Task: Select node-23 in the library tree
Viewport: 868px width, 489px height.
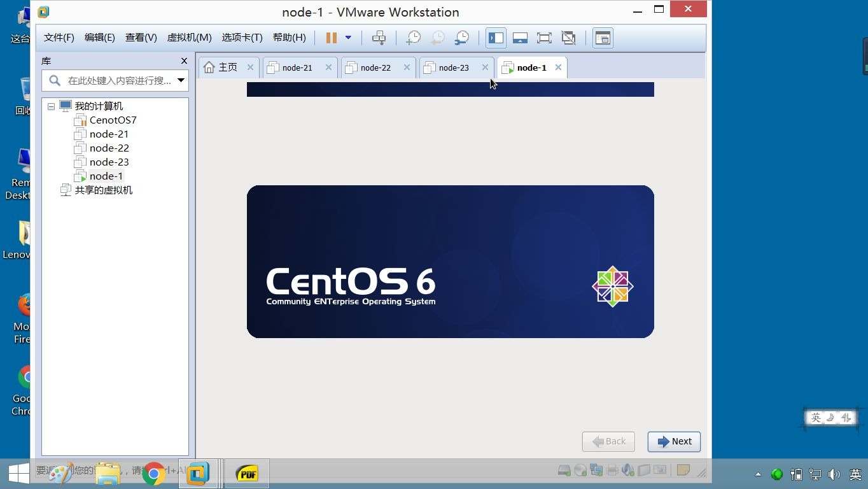Action: point(109,162)
